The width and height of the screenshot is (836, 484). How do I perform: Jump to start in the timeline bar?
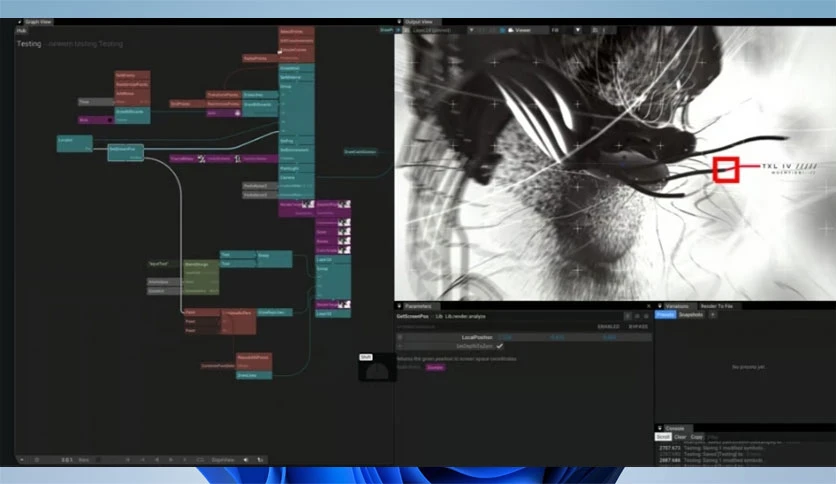pyautogui.click(x=128, y=459)
